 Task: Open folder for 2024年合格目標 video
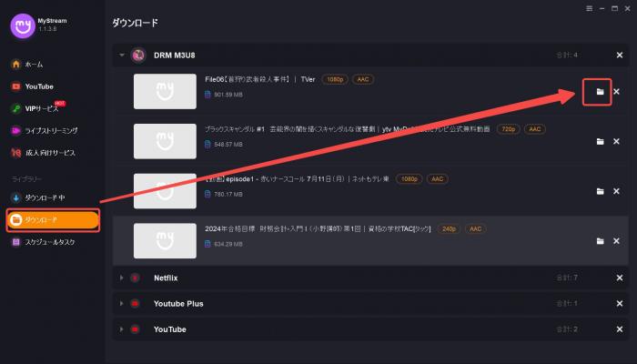600,241
